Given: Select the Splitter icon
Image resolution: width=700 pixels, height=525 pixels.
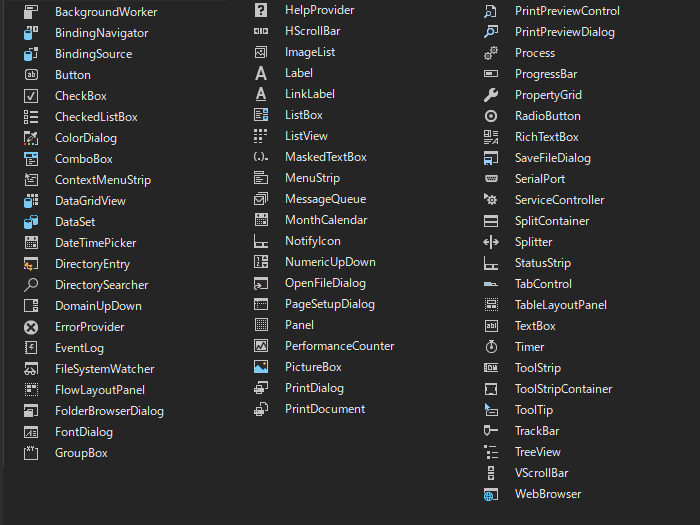Looking at the screenshot, I should pyautogui.click(x=491, y=242).
